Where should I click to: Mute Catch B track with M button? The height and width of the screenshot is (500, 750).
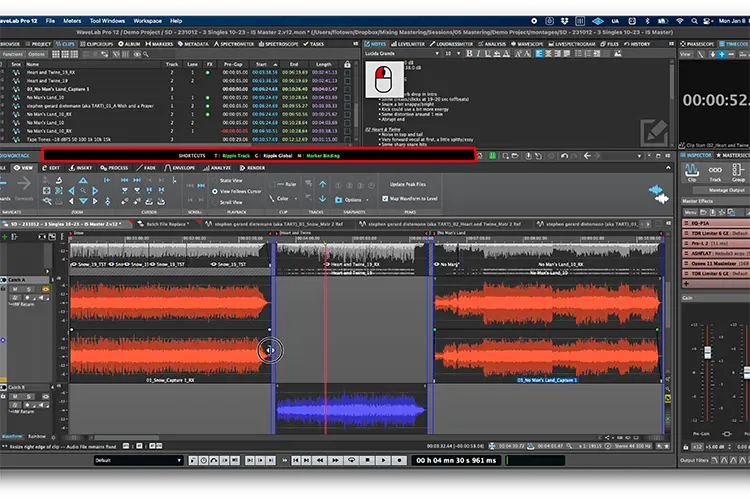tap(15, 397)
